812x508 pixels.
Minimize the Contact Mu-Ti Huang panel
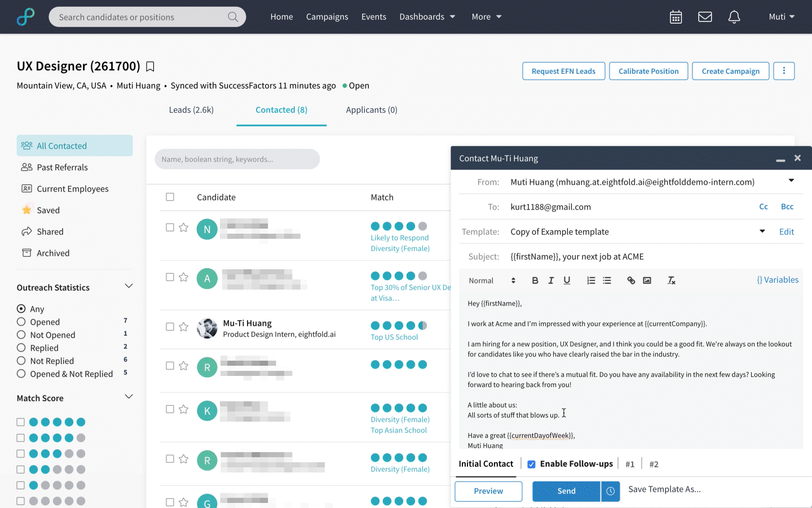(x=780, y=160)
